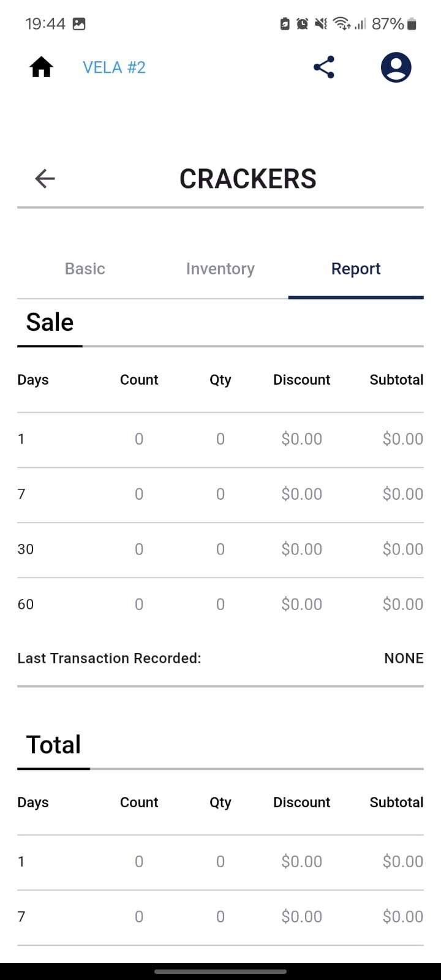This screenshot has height=980, width=441.
Task: Tap the battery status icon
Action: 412,24
